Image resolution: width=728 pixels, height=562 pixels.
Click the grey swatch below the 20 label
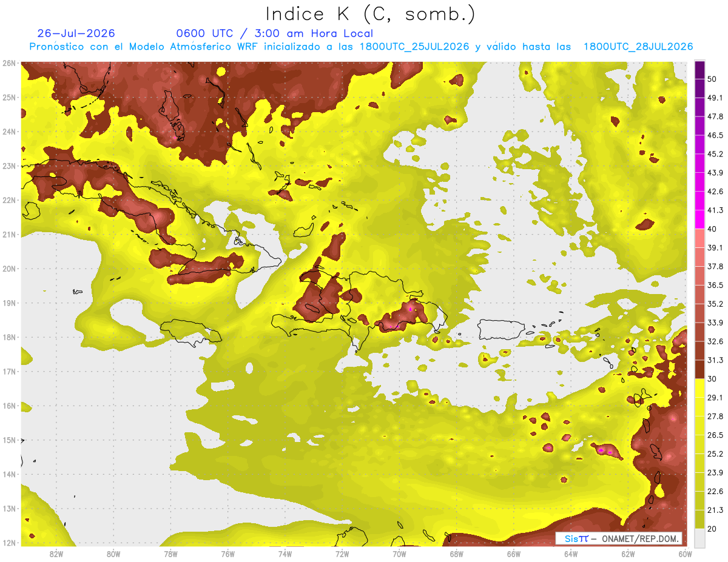tap(699, 537)
